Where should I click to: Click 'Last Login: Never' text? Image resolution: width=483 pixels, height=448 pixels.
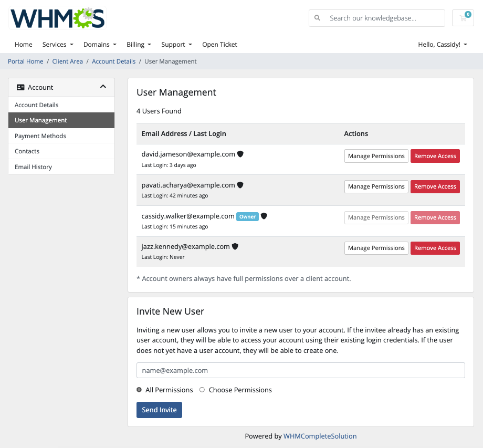click(x=163, y=257)
